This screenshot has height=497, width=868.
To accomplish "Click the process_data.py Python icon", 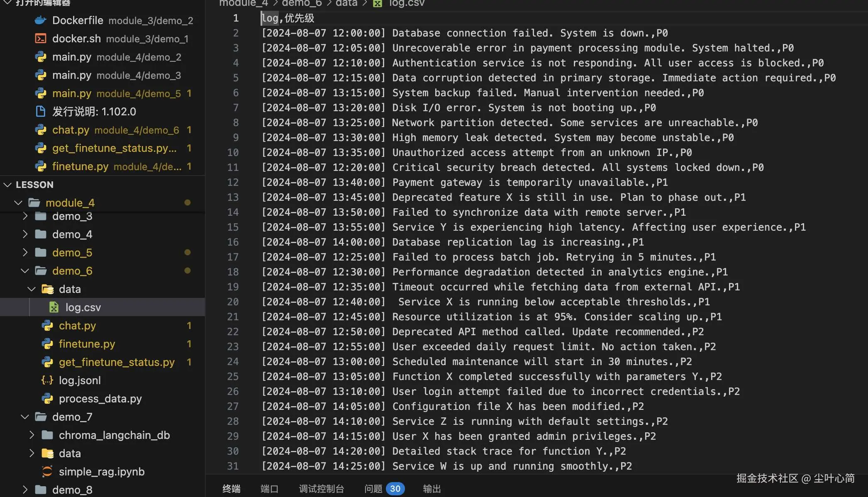I will click(47, 399).
